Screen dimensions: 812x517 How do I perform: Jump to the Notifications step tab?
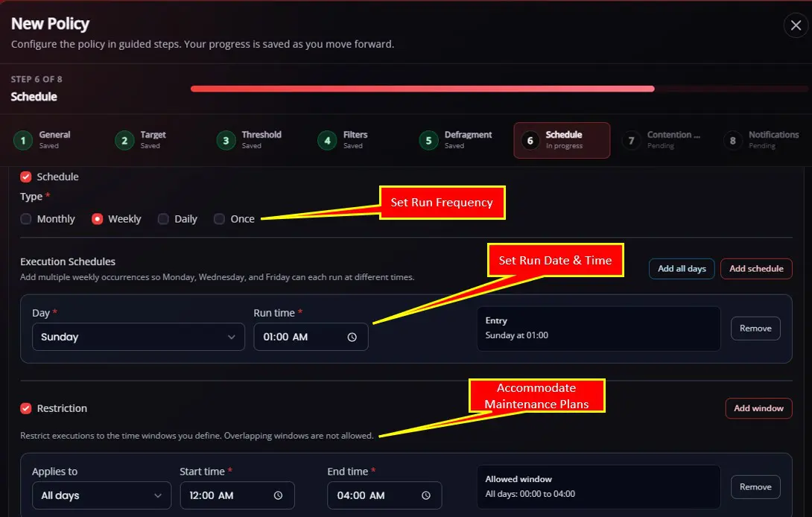coord(765,140)
